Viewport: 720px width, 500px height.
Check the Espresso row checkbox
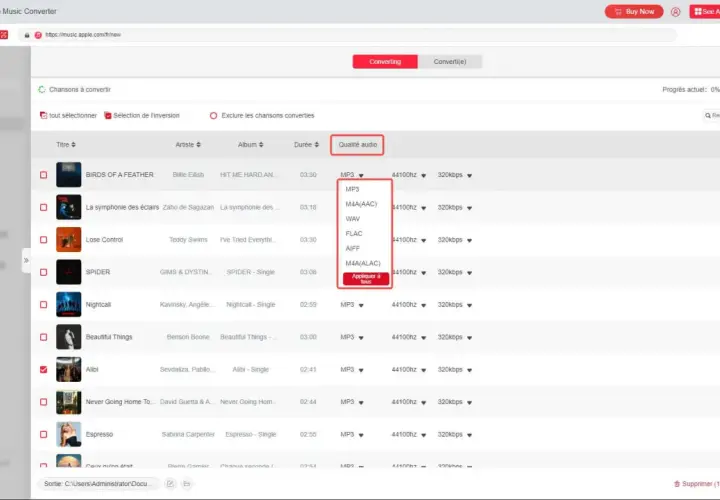pyautogui.click(x=44, y=434)
